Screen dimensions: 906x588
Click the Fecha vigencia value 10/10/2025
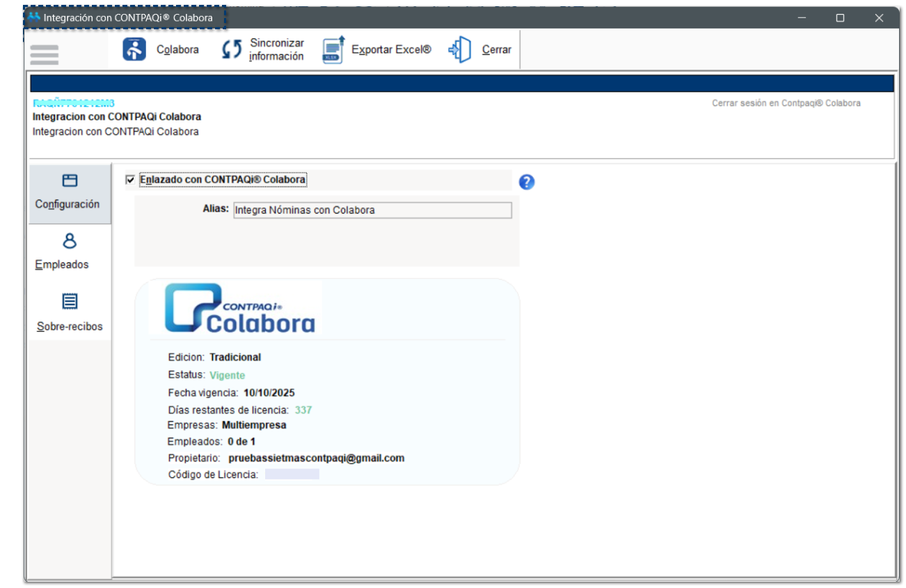(x=269, y=393)
